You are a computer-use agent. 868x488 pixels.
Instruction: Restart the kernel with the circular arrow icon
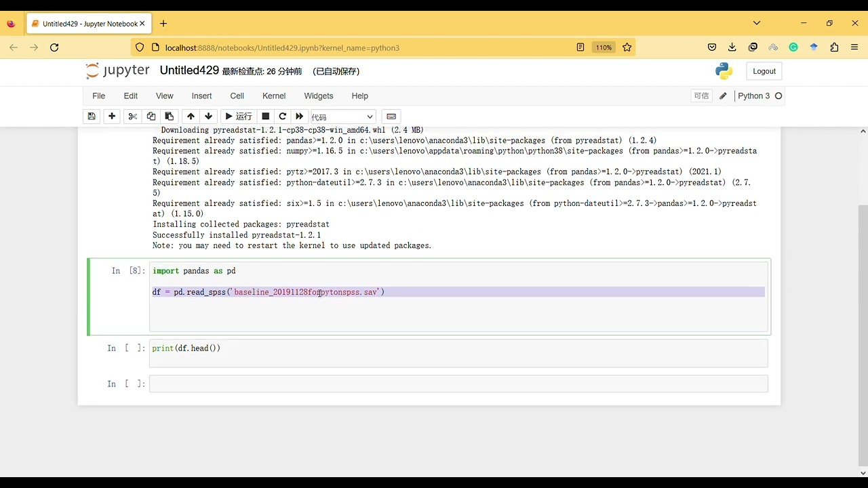(x=283, y=117)
